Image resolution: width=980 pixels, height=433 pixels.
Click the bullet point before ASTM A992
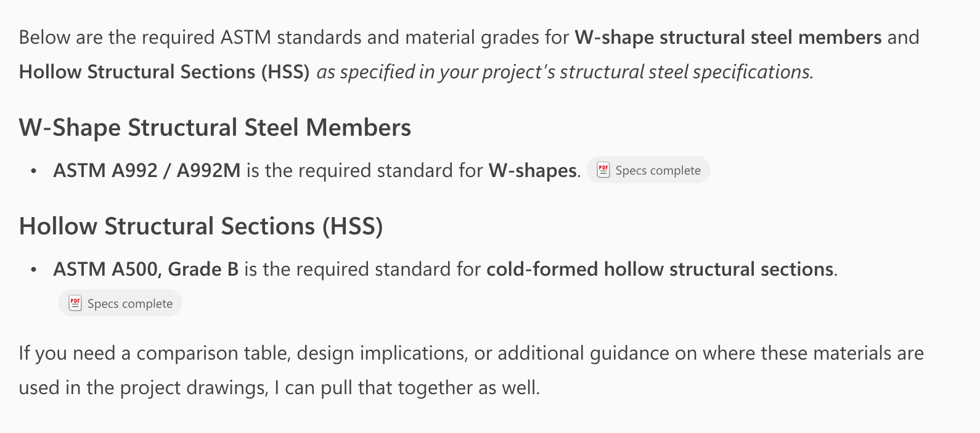point(33,171)
